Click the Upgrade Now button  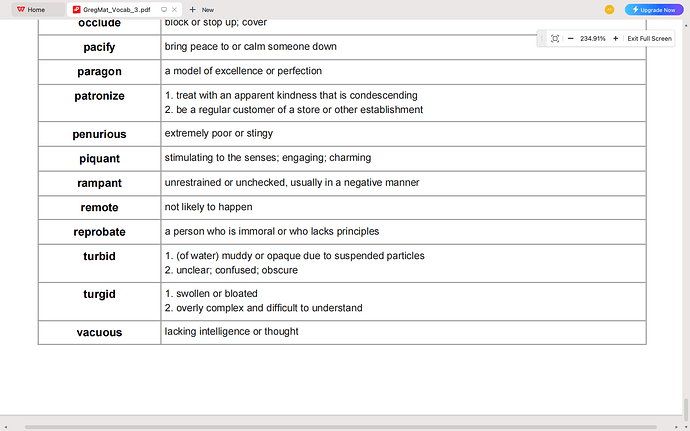pos(653,9)
